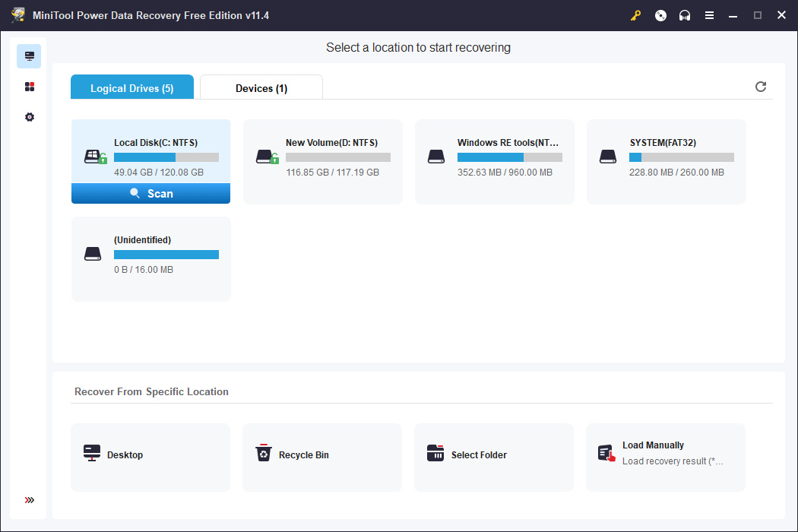Select Recycle Bin recovery location label
This screenshot has height=532, width=798.
[304, 455]
